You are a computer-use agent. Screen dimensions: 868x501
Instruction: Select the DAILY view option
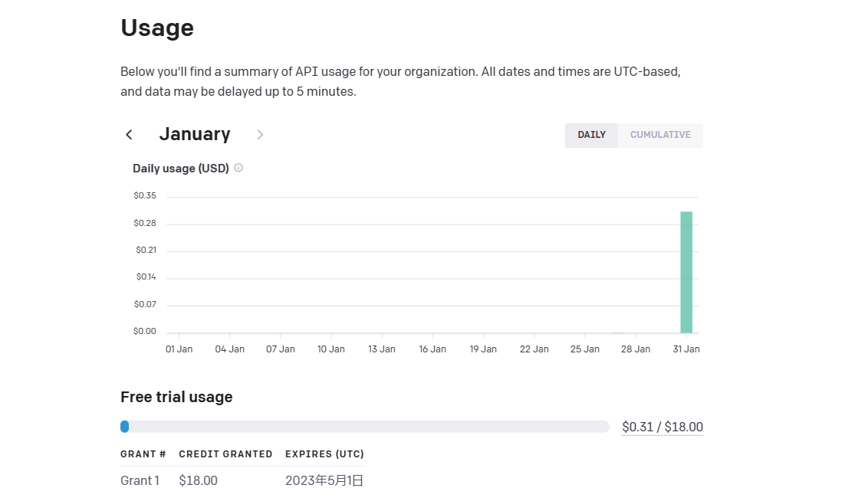coord(591,135)
